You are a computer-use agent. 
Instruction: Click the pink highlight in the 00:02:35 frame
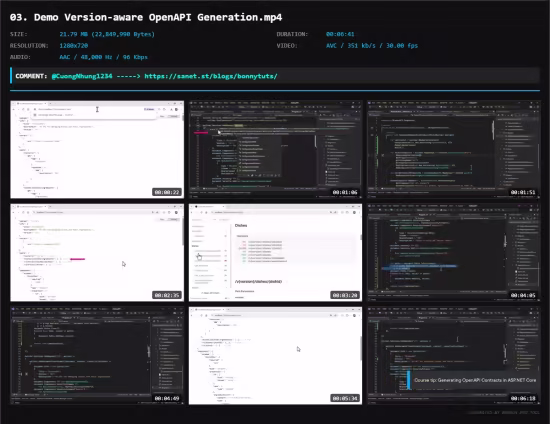tap(78, 259)
